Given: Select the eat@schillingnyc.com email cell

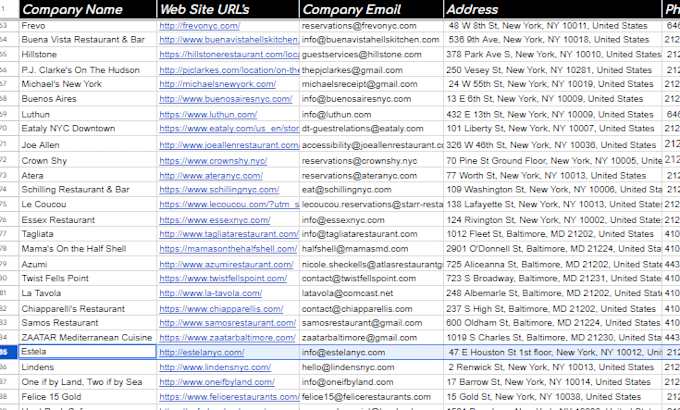Looking at the screenshot, I should click(371, 190).
